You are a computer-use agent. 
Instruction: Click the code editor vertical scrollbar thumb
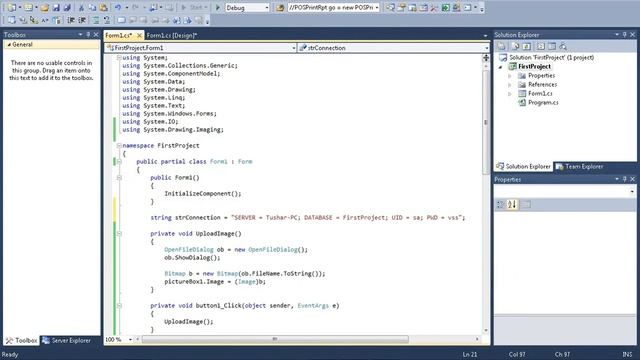point(486,122)
